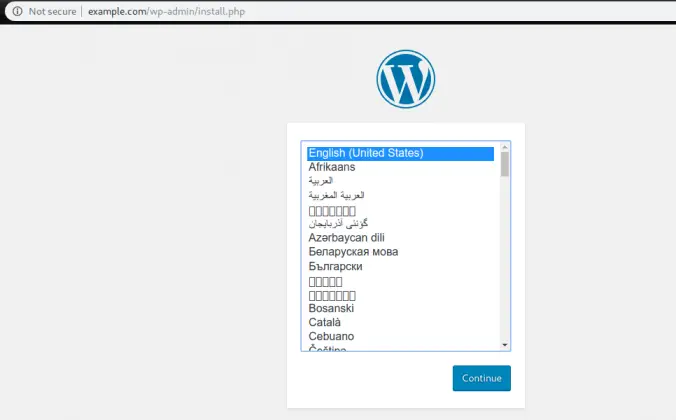676x420 pixels.
Task: Click the language list scroll-up arrow
Action: (505, 147)
